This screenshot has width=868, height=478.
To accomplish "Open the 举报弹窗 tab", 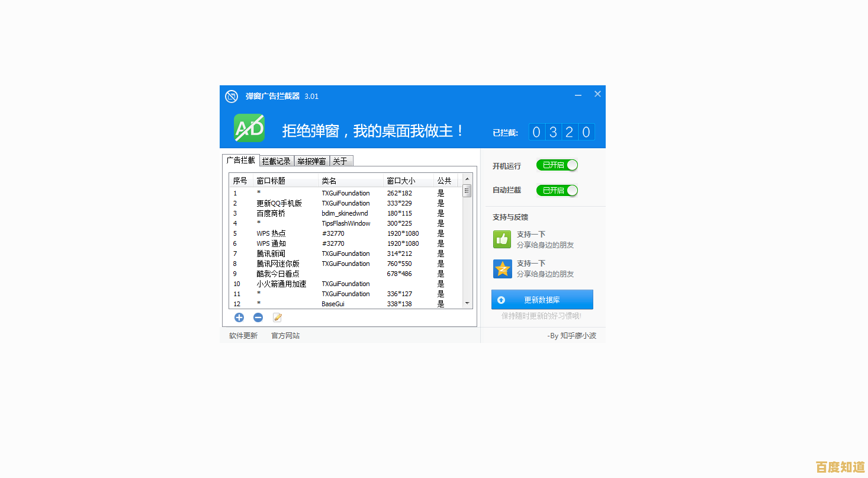I will [x=311, y=161].
